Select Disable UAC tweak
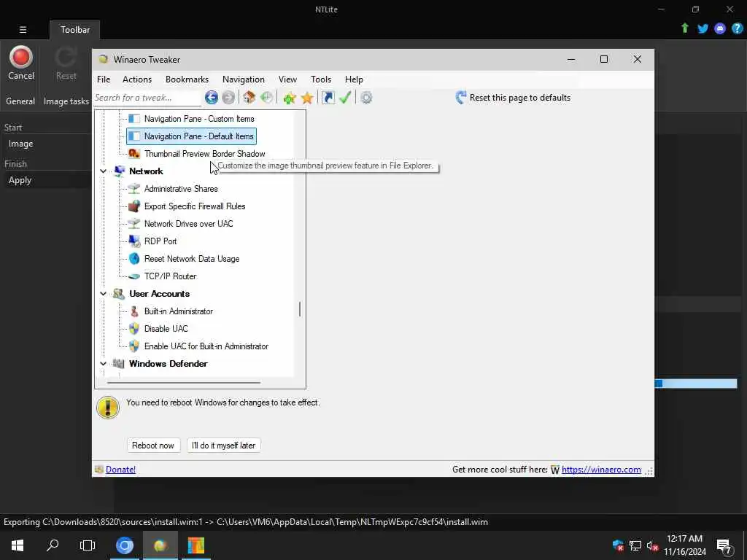747x560 pixels. pyautogui.click(x=166, y=329)
